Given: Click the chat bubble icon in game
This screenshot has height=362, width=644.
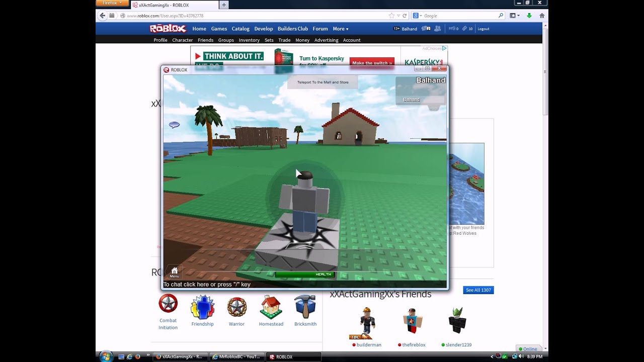Looking at the screenshot, I should 174,125.
